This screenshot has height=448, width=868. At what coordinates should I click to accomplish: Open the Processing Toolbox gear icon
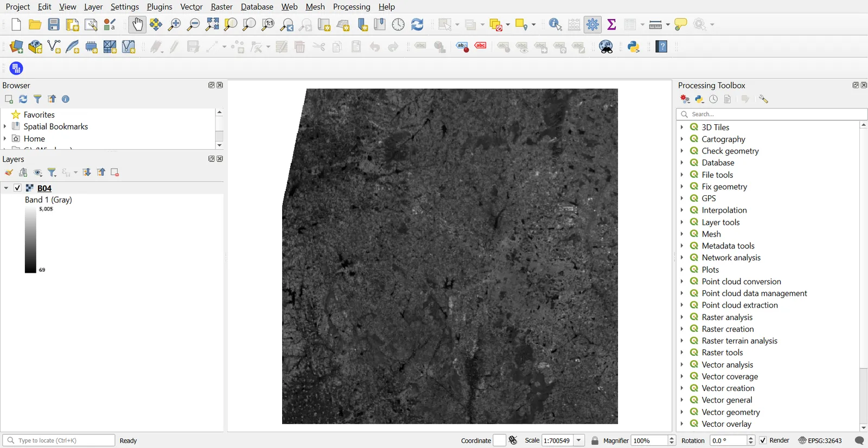[x=592, y=24]
